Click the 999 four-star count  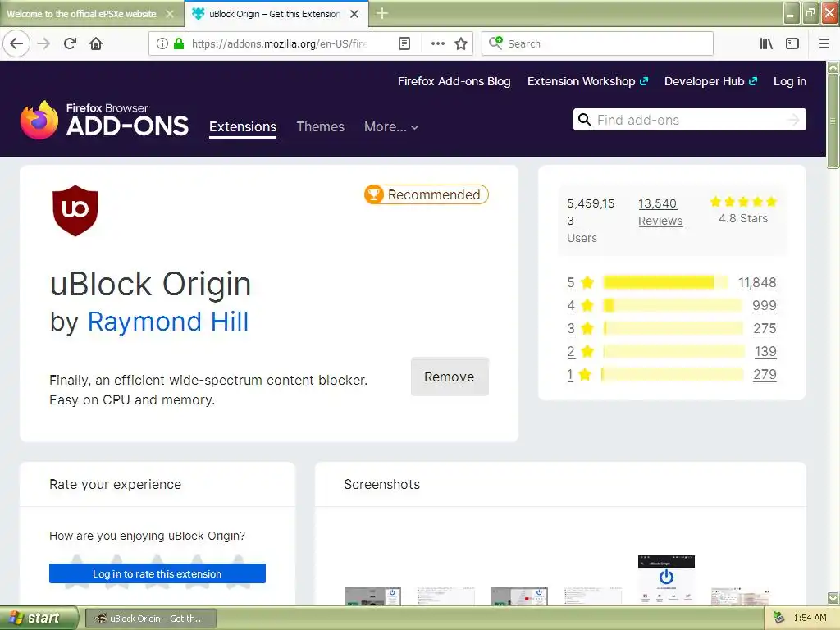764,305
